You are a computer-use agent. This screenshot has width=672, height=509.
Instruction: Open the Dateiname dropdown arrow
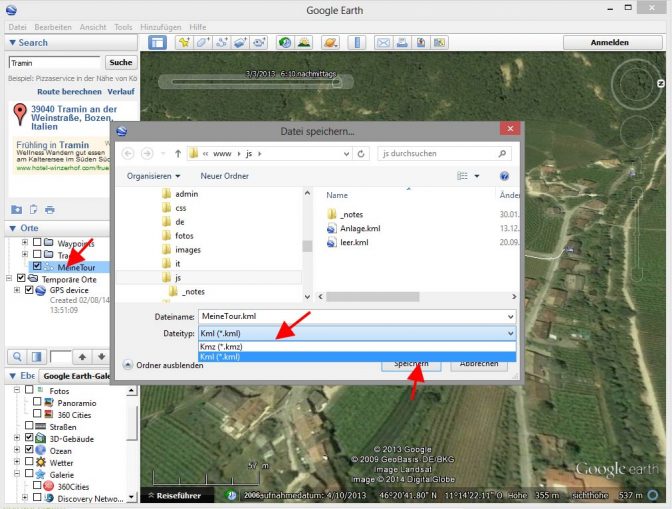510,317
